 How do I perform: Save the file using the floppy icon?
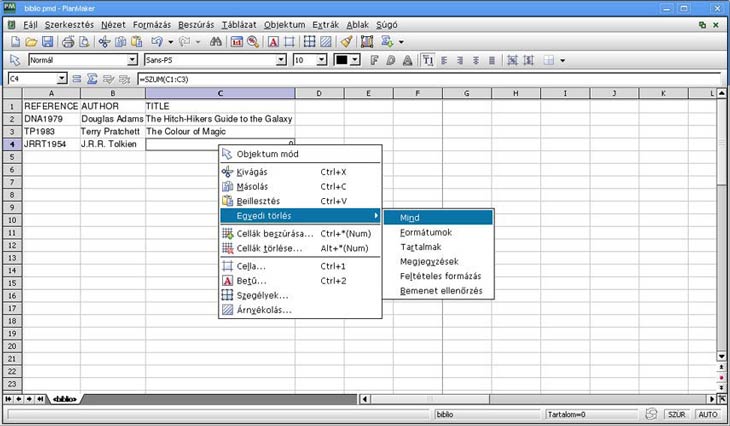tap(47, 42)
